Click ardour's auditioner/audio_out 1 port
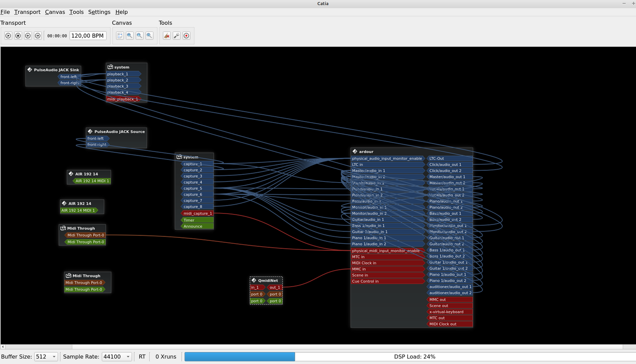The width and height of the screenshot is (636, 364). 449,287
